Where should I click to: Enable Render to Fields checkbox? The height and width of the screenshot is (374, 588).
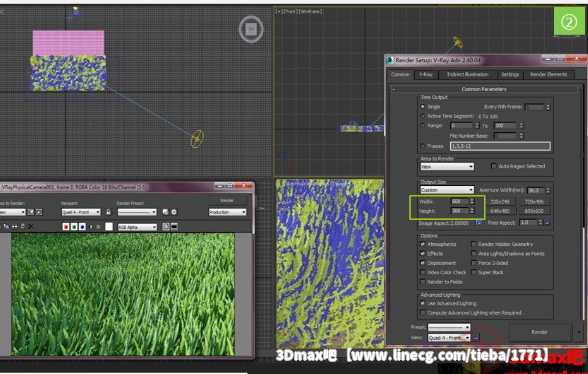click(423, 282)
